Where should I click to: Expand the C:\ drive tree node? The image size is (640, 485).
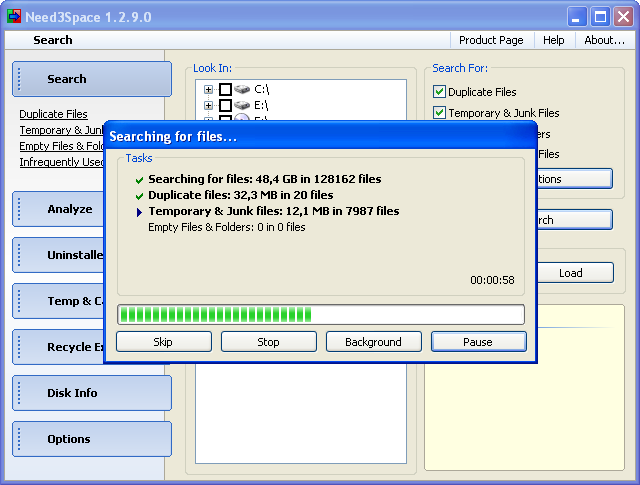tap(208, 89)
